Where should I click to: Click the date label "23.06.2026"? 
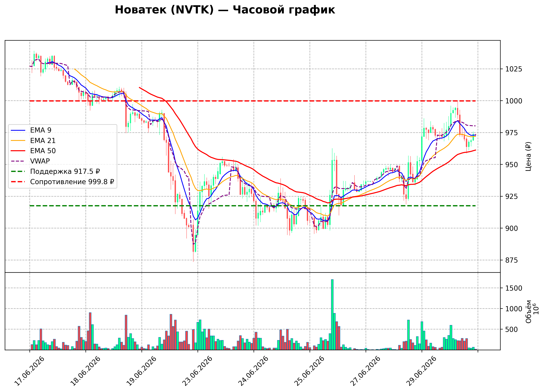pos(197,371)
